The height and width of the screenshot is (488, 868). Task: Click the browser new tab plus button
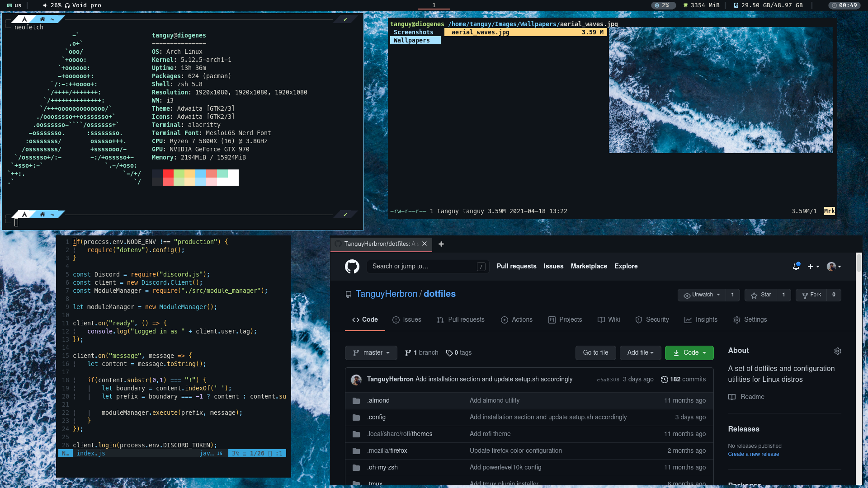(x=441, y=244)
